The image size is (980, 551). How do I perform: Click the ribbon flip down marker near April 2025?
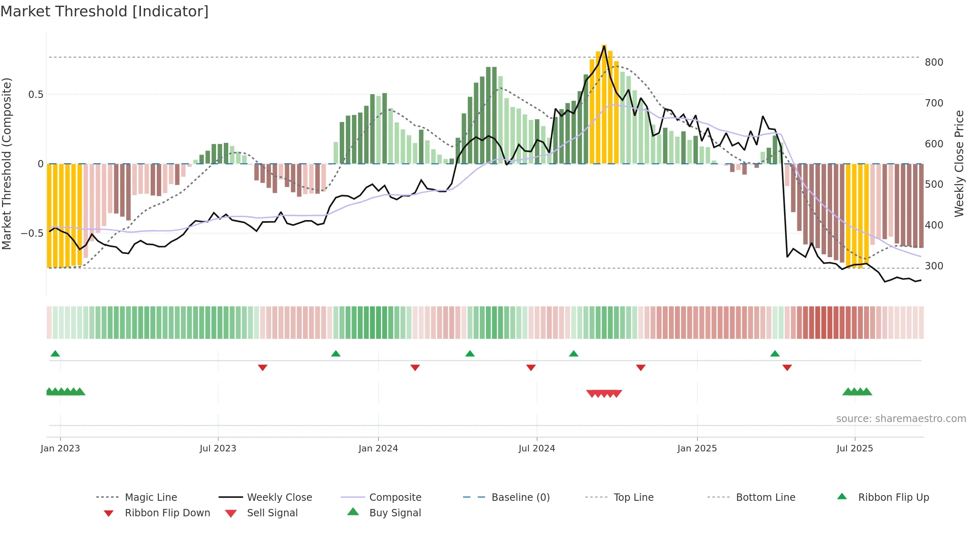pos(787,368)
